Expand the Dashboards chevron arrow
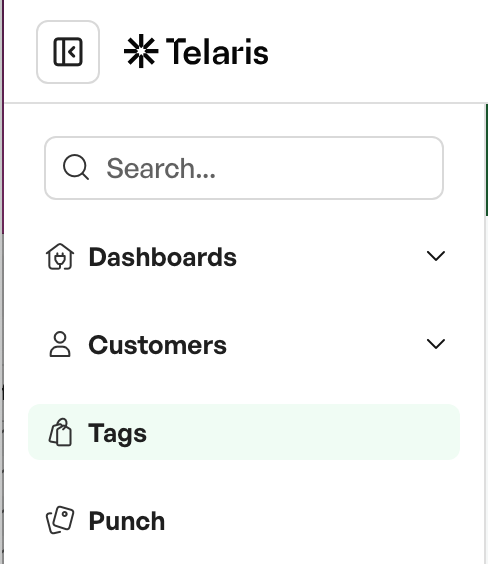The width and height of the screenshot is (488, 564). click(436, 256)
